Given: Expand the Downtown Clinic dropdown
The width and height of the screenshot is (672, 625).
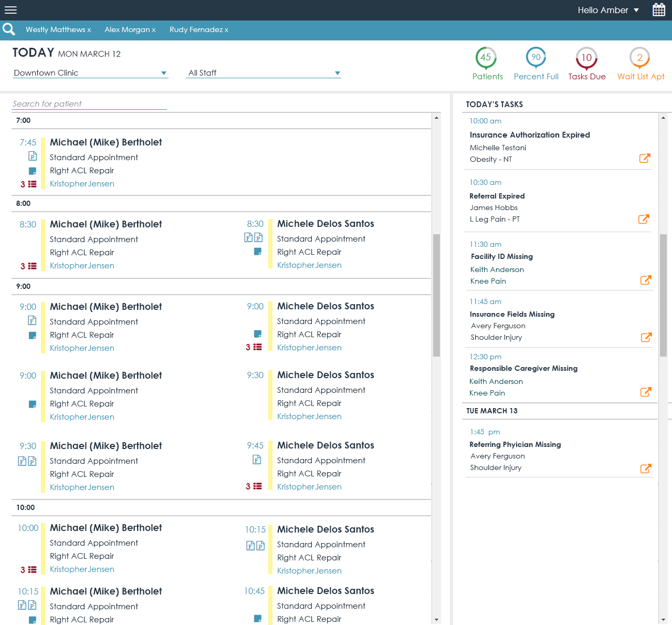Looking at the screenshot, I should tap(164, 73).
